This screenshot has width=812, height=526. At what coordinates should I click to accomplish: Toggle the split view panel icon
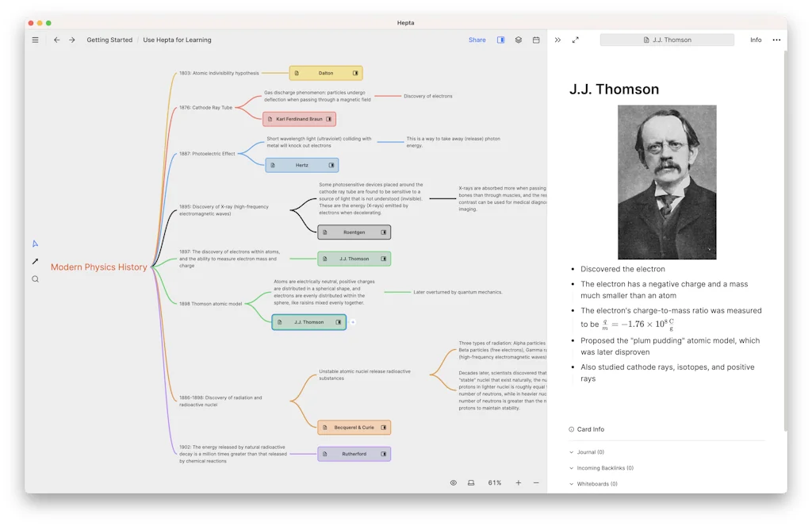coord(501,39)
